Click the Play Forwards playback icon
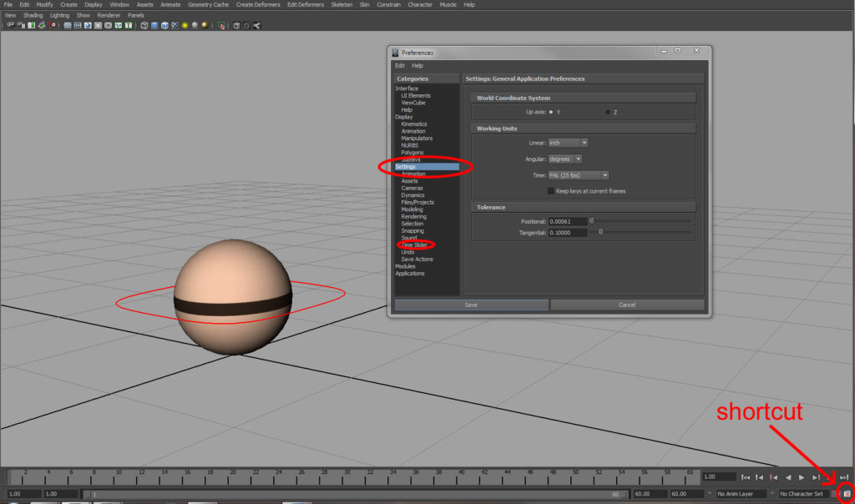Image resolution: width=855 pixels, height=504 pixels. (801, 476)
